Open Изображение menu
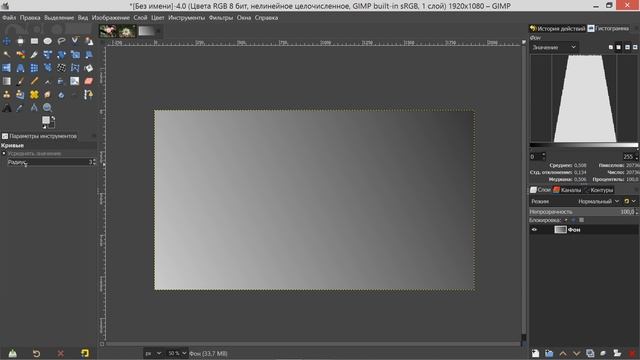This screenshot has width=640, height=360. pyautogui.click(x=111, y=18)
